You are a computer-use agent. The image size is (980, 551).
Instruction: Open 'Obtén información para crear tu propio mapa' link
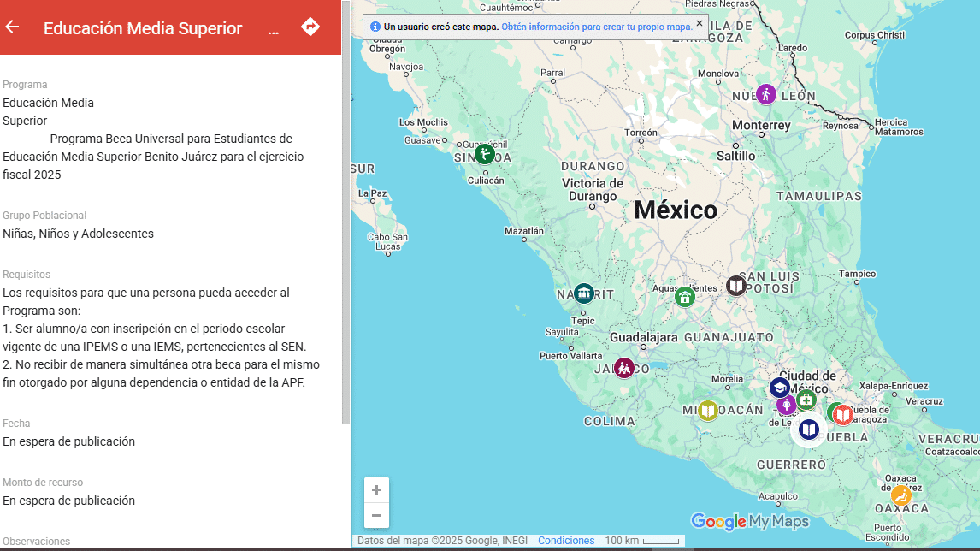pos(596,27)
